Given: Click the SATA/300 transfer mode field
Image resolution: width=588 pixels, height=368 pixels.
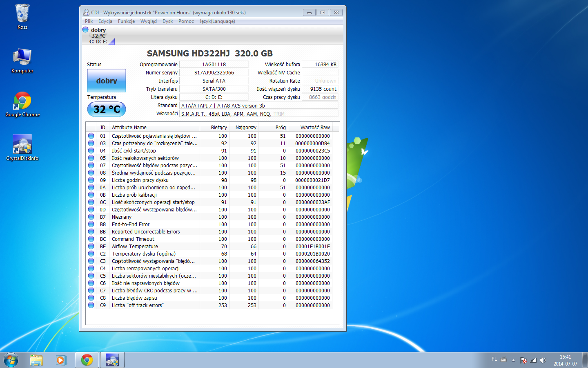Looking at the screenshot, I should pos(214,89).
